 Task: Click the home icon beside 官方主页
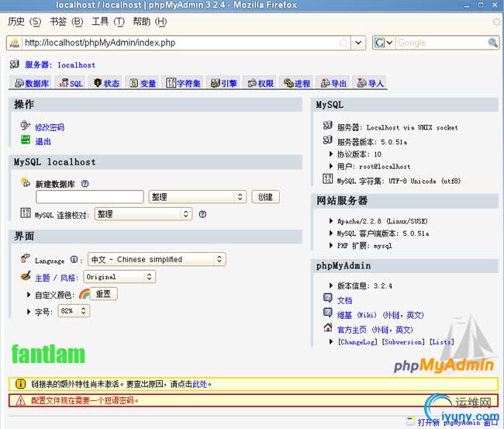pyautogui.click(x=328, y=327)
